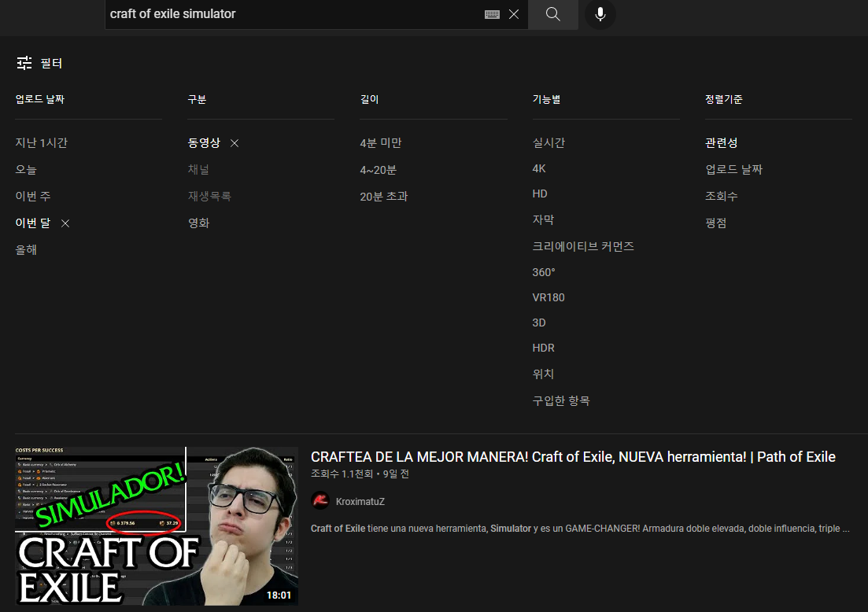868x612 pixels.
Task: Open the KroximatuZ channel avatar
Action: [x=320, y=501]
